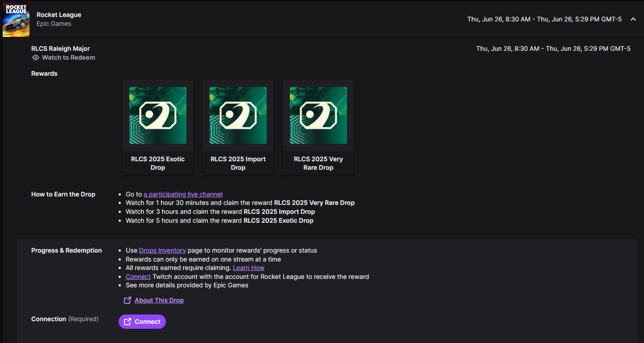Collapse the Rocket League campaign chevron
Viewport: 644px width, 343px height.
(633, 19)
